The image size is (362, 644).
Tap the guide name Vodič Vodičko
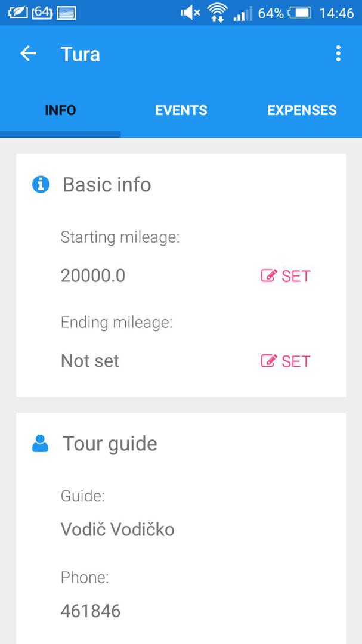(x=117, y=530)
